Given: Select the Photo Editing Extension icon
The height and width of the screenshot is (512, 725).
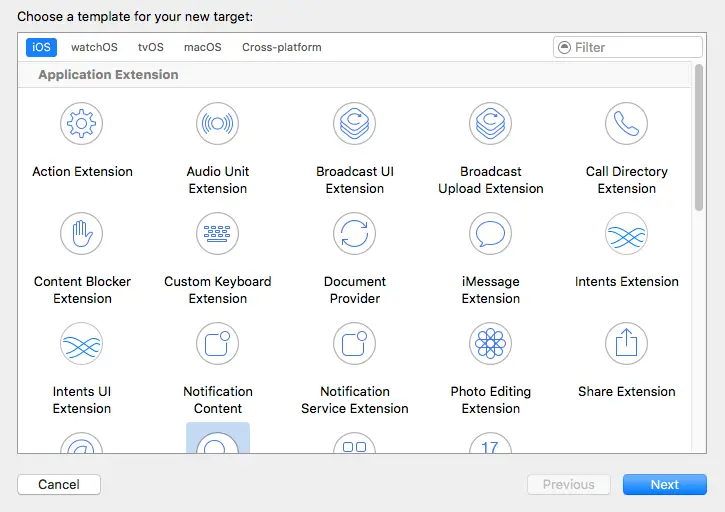Looking at the screenshot, I should tap(490, 344).
